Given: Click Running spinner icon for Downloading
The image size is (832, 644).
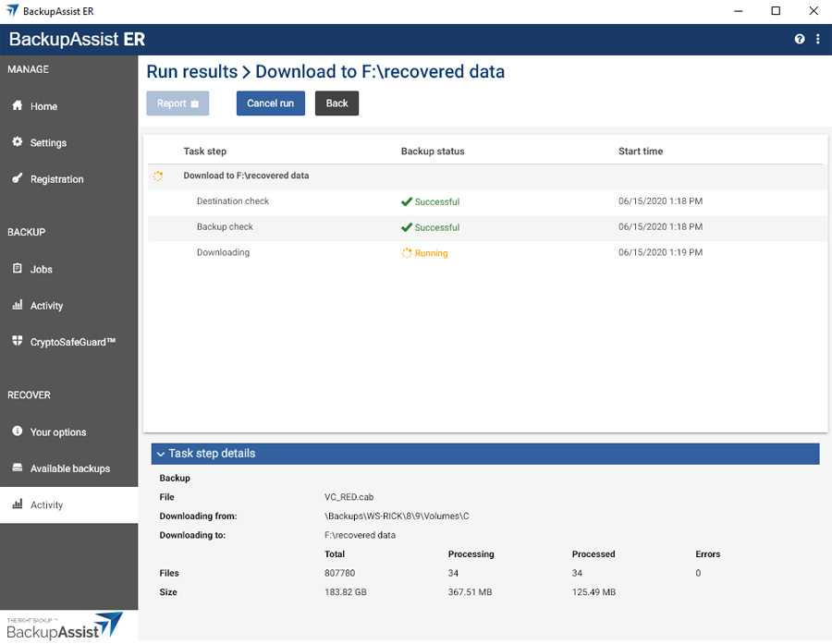Looking at the screenshot, I should [407, 253].
